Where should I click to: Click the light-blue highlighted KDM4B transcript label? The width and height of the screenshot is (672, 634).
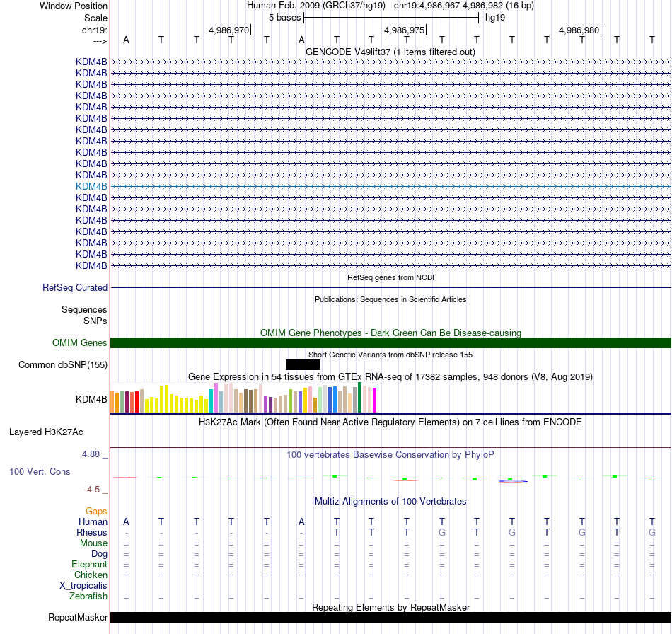tap(91, 187)
